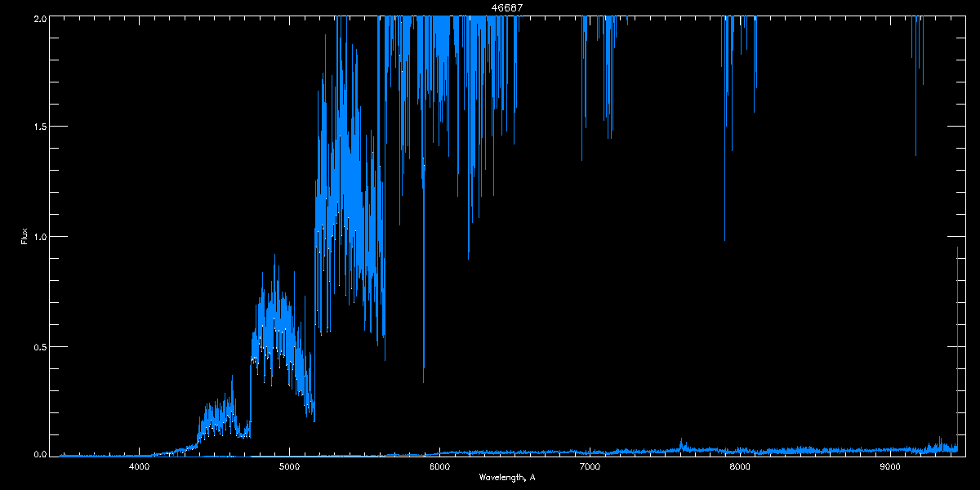Select the 0.5 flux tick label
This screenshot has width=980, height=490.
(x=40, y=346)
